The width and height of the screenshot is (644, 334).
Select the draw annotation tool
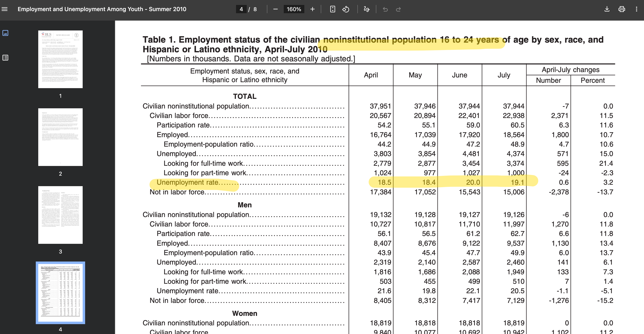click(366, 9)
